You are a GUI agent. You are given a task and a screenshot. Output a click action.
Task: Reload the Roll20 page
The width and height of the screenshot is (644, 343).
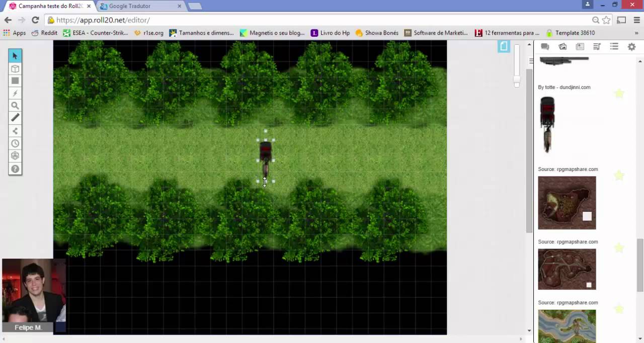[35, 20]
